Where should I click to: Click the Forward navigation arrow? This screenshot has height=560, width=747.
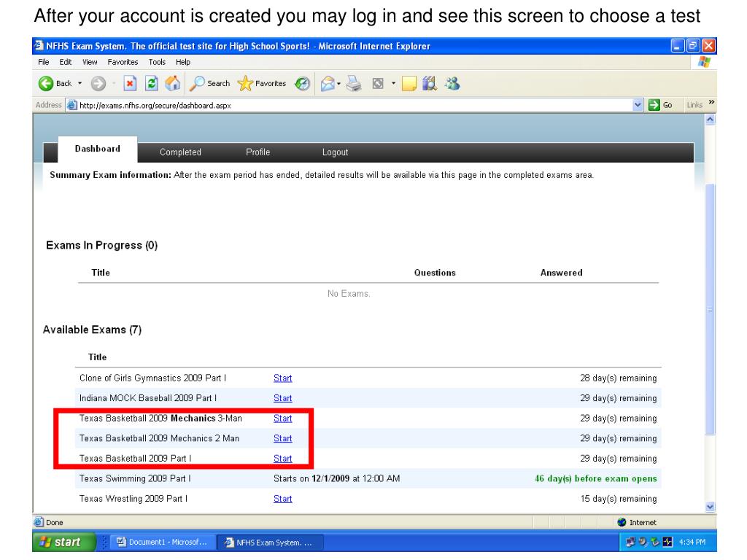click(x=98, y=84)
